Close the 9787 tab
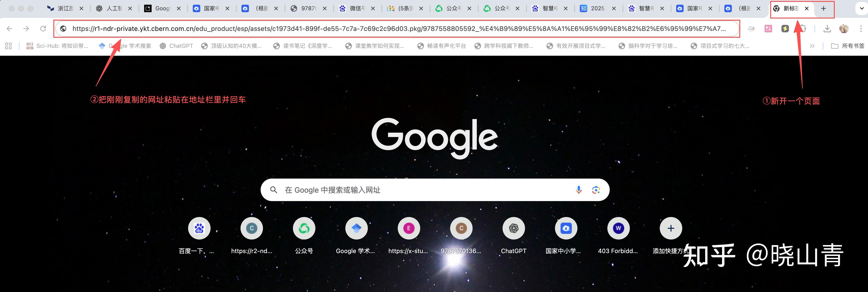 pos(325,9)
